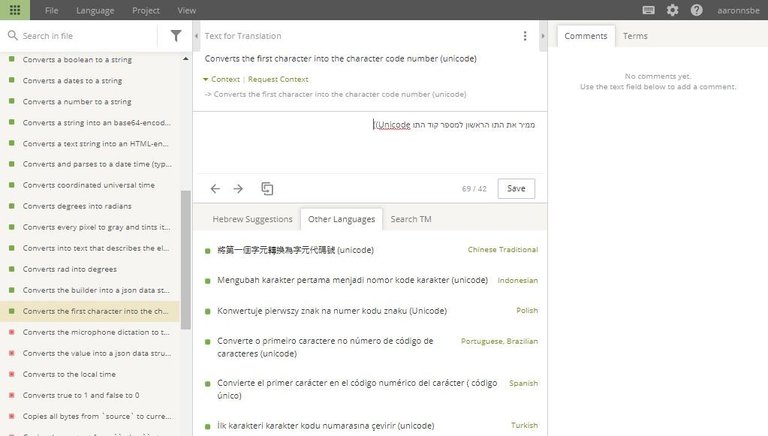
Task: Go to previous string arrow
Action: [215, 188]
